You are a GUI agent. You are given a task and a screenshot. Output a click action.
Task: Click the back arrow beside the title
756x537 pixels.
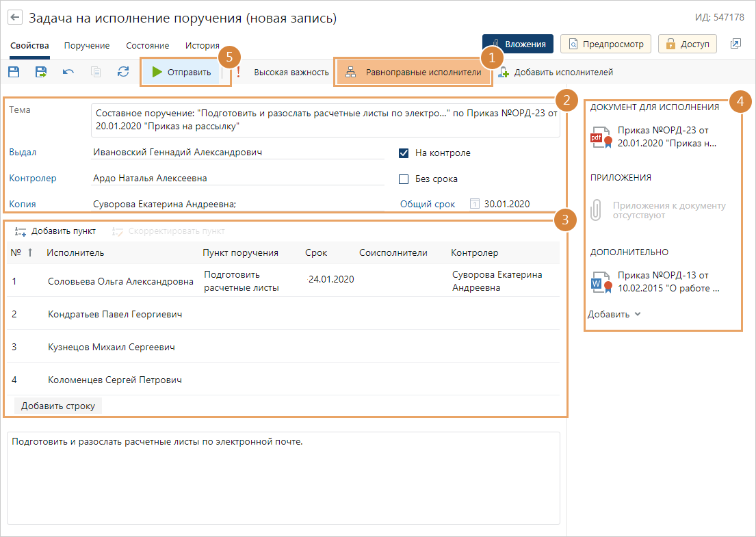point(14,18)
